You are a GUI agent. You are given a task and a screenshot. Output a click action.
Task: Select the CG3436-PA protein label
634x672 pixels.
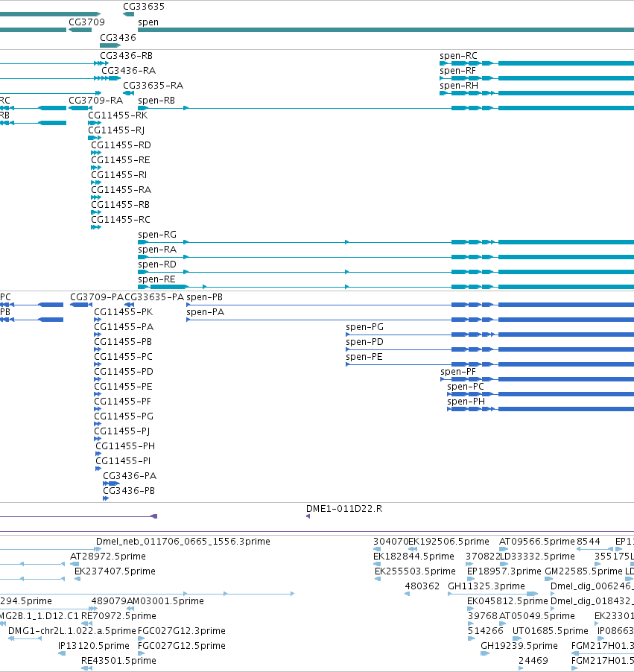[x=130, y=476]
